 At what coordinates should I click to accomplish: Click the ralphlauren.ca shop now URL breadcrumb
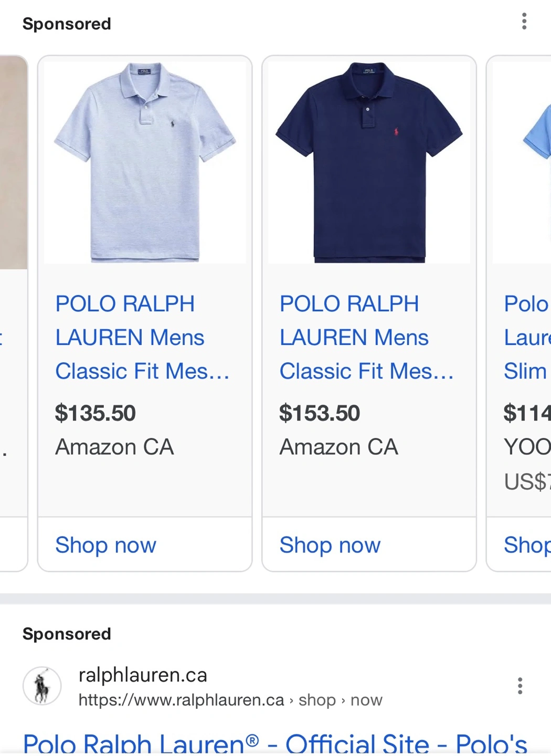[x=230, y=700]
